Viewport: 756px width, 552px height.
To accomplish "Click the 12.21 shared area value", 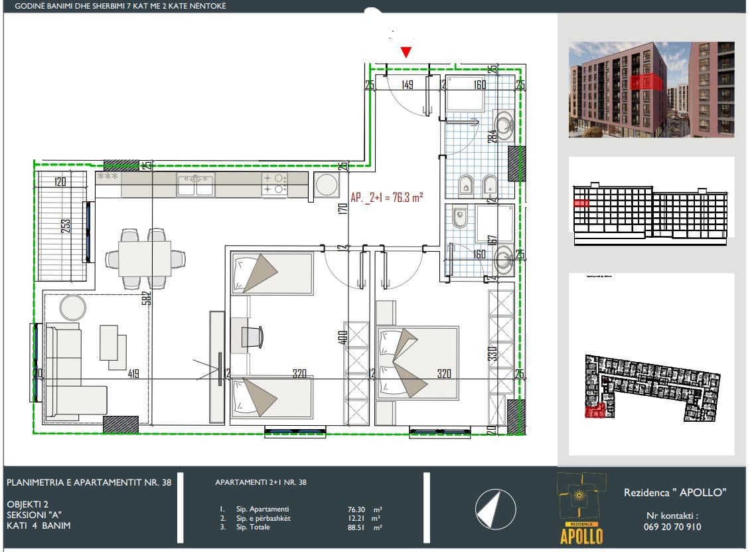I will [x=356, y=519].
